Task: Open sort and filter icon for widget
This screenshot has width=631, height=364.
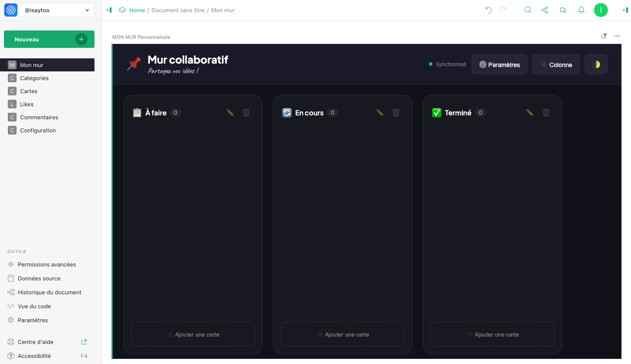Action: [x=604, y=36]
